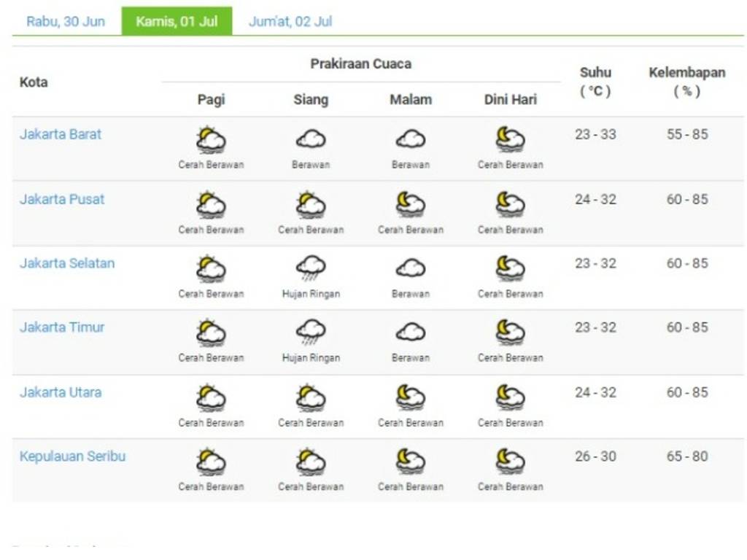
Task: Click Jakarta Utara Pagi sun-cloud icon
Action: (x=211, y=398)
